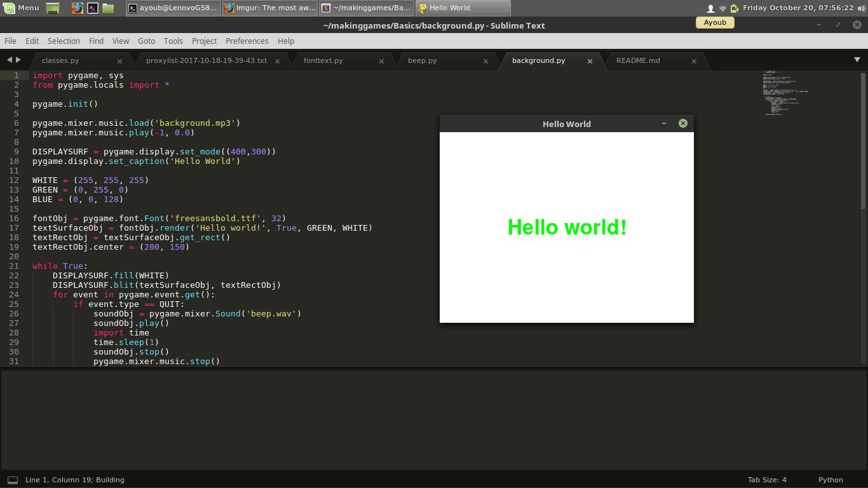Click the tab scroll left arrow
This screenshot has height=488, width=868.
click(10, 60)
